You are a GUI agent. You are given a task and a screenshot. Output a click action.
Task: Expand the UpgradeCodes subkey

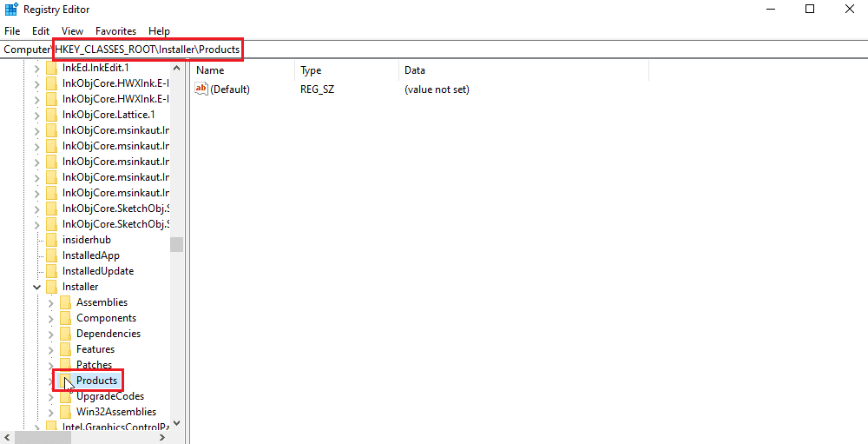(x=51, y=396)
